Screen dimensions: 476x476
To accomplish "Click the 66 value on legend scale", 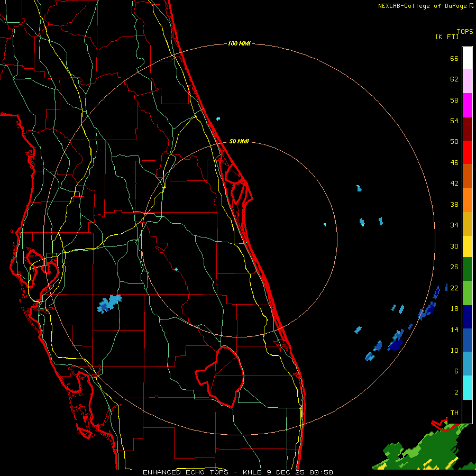I will coord(454,58).
